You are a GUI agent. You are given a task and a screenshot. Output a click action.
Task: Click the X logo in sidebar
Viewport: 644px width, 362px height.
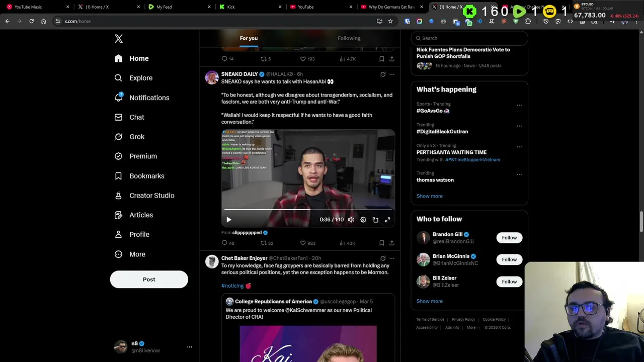point(118,39)
